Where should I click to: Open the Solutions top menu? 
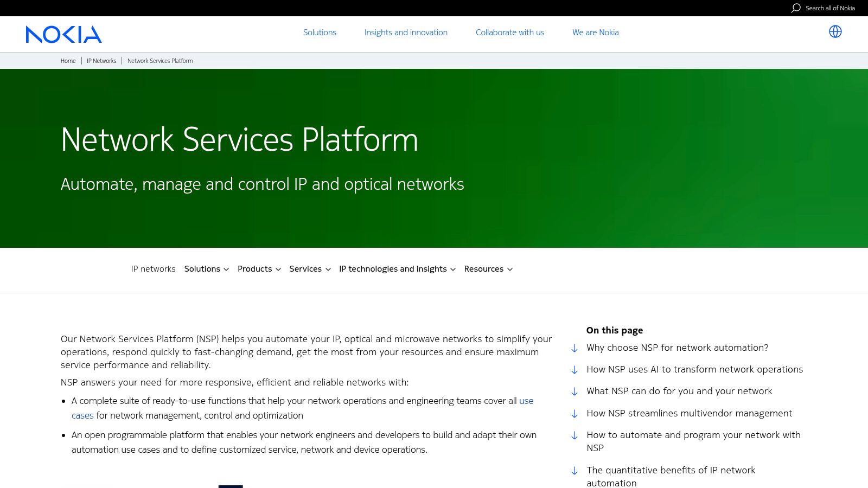320,33
